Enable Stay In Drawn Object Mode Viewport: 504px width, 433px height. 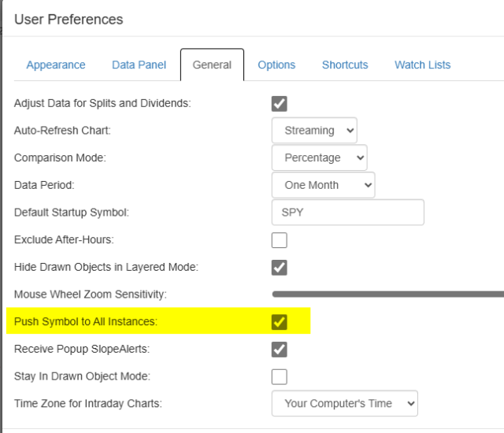pos(280,376)
